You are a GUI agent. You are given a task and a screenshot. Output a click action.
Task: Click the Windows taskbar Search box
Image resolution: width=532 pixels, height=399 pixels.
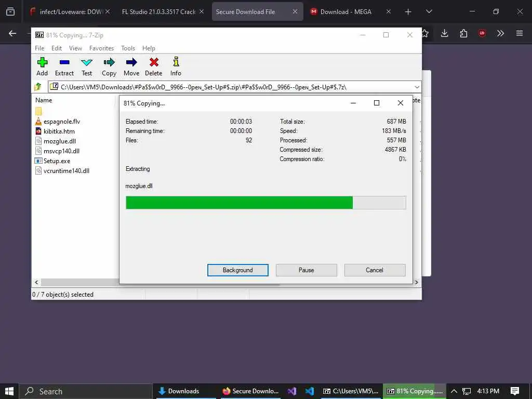tap(86, 391)
